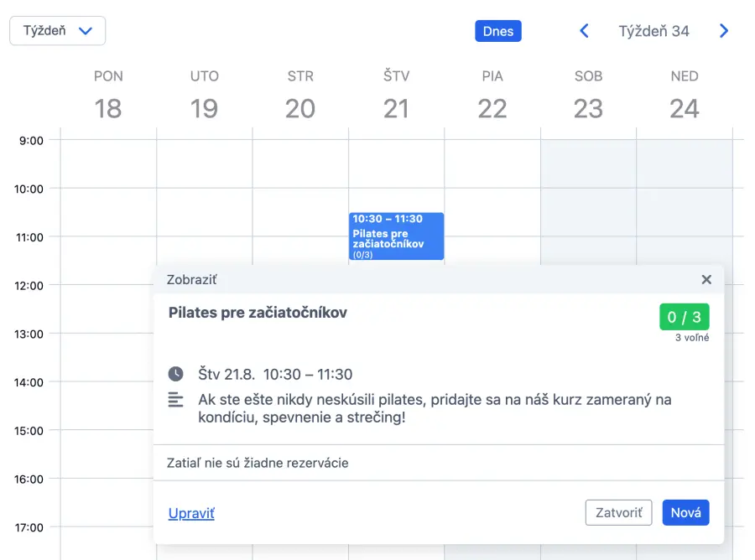Select Friday 22 day header
Viewport: 755px width, 560px height.
click(x=492, y=95)
